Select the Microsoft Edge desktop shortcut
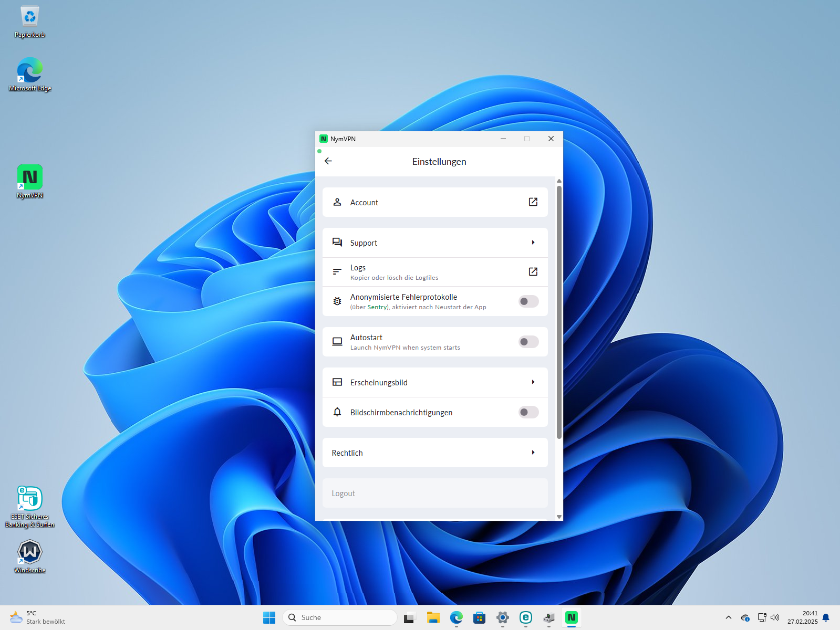 [x=30, y=75]
